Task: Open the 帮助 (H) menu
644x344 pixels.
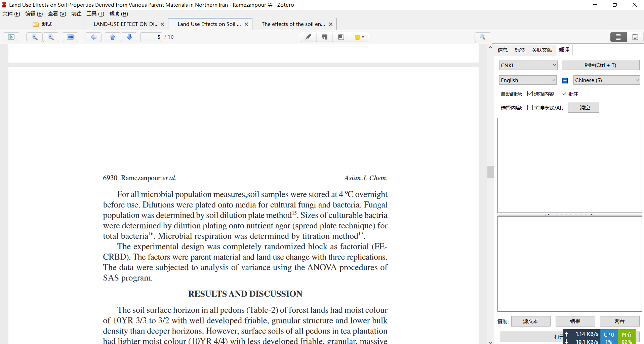Action: [x=119, y=14]
